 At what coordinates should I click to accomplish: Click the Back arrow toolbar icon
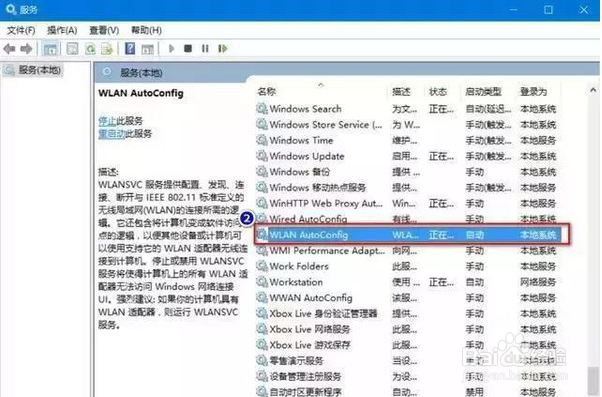click(x=9, y=49)
